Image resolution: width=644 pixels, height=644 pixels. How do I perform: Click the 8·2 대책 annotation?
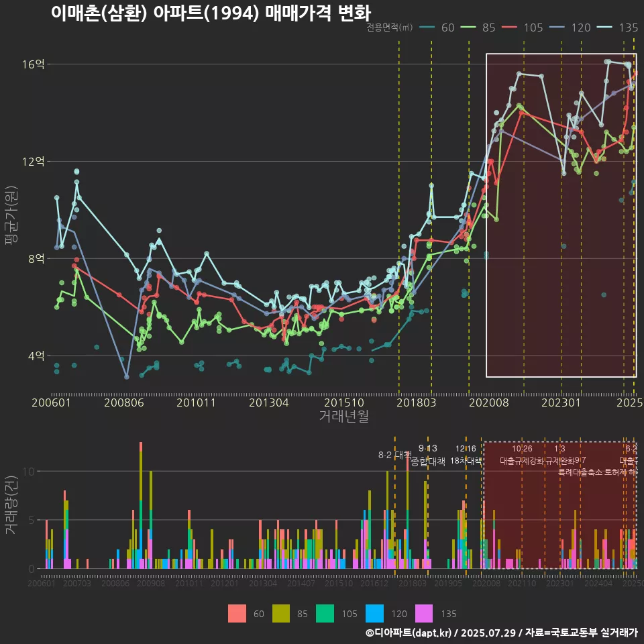[394, 455]
